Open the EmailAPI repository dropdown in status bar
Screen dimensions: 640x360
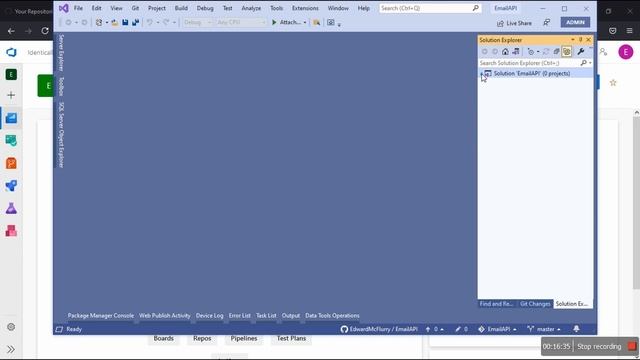pos(497,329)
